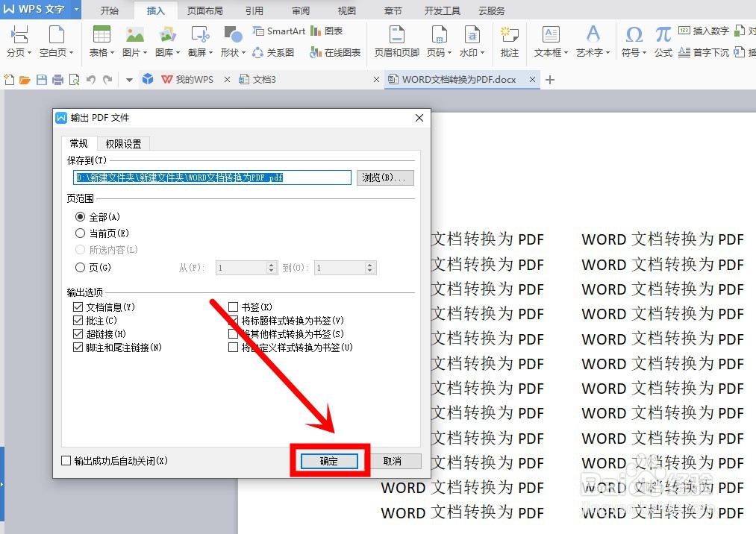
Task: Select the 当前页(E) radio button
Action: click(80, 233)
